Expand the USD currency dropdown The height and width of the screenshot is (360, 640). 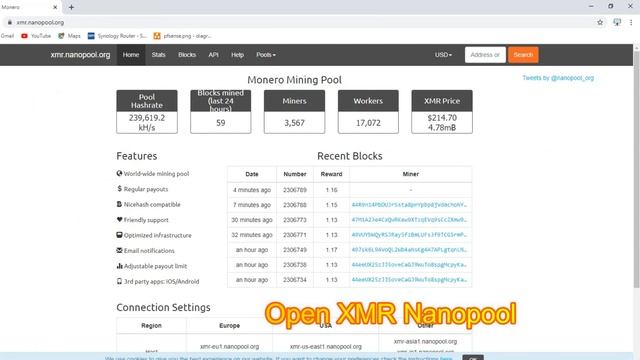pos(443,55)
